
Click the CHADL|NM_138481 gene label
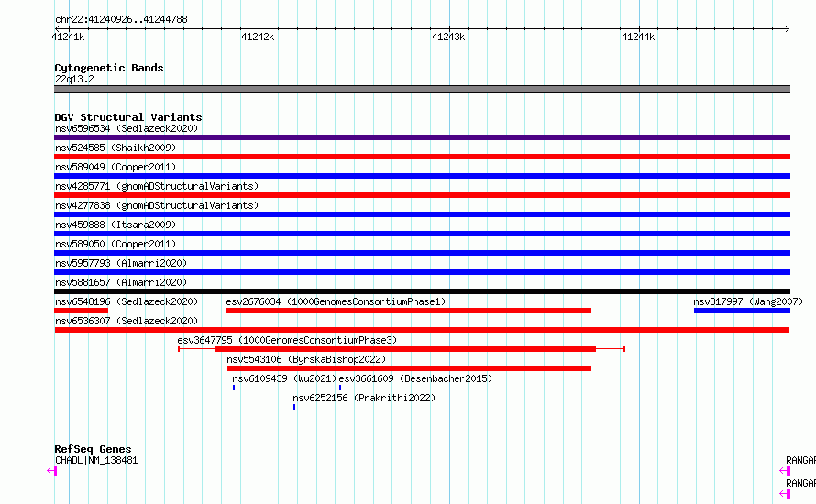click(x=96, y=460)
